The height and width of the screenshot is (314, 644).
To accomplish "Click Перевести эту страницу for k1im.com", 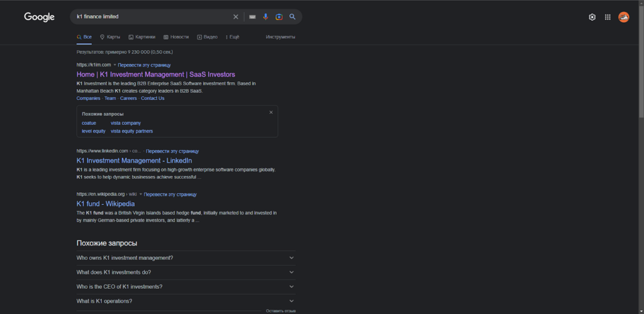I will (144, 65).
